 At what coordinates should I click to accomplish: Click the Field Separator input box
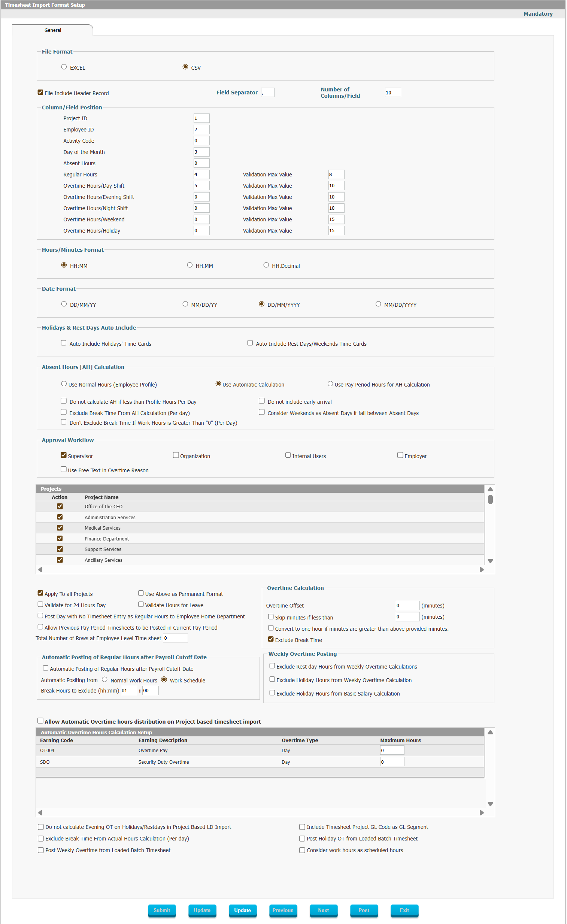click(x=268, y=92)
